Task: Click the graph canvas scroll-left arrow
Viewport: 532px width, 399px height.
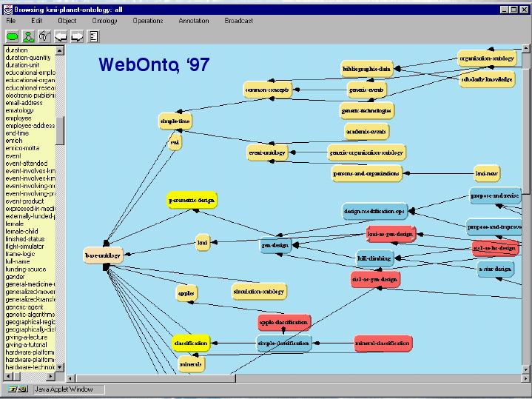Action: point(71,378)
